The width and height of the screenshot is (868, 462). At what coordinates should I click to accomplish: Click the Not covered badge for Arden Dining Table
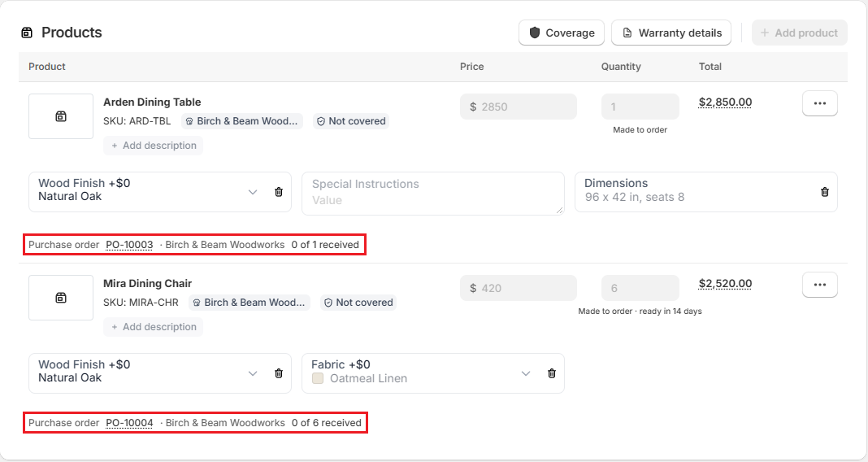point(351,121)
